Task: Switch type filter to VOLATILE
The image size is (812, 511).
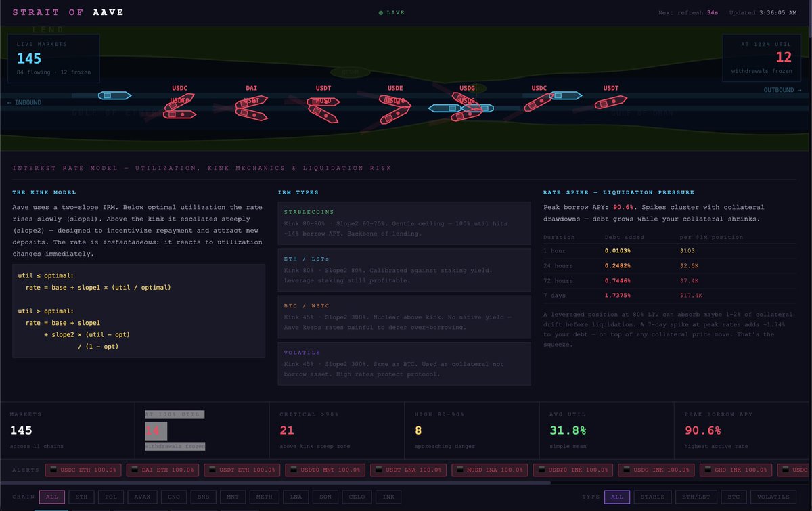Action: 774,497
